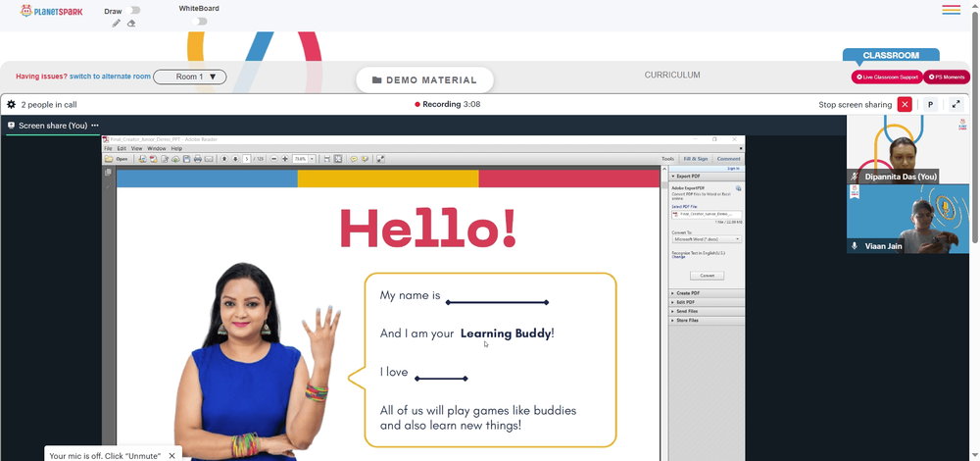This screenshot has width=980, height=461.
Task: Expand the Create PDF section
Action: coord(707,292)
